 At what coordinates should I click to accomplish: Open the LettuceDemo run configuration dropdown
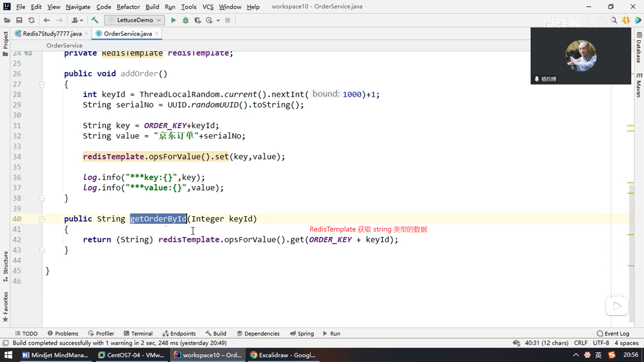coord(135,20)
